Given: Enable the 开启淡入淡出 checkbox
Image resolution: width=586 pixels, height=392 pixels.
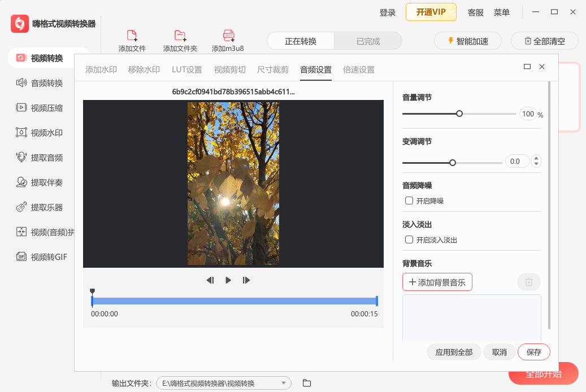Looking at the screenshot, I should (409, 239).
